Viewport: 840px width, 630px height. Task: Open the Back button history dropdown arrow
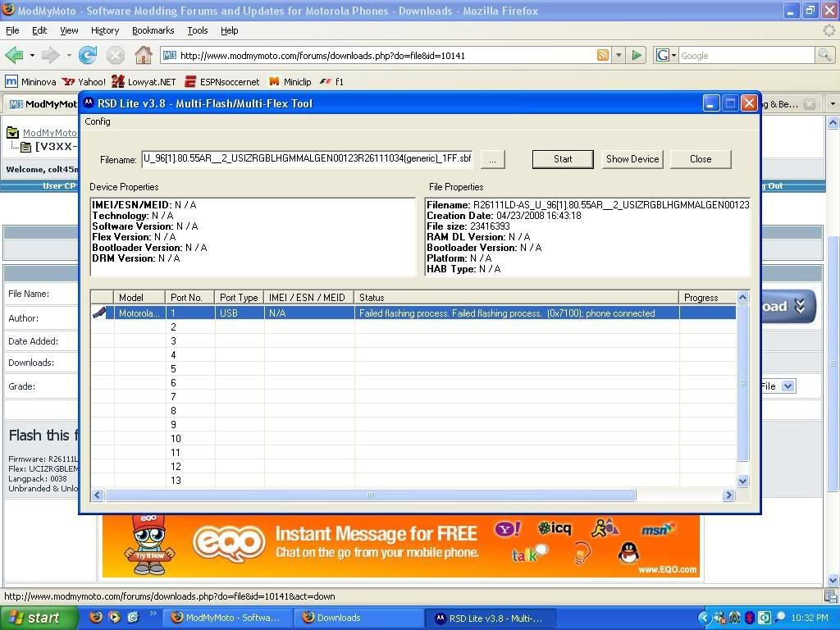pyautogui.click(x=32, y=56)
